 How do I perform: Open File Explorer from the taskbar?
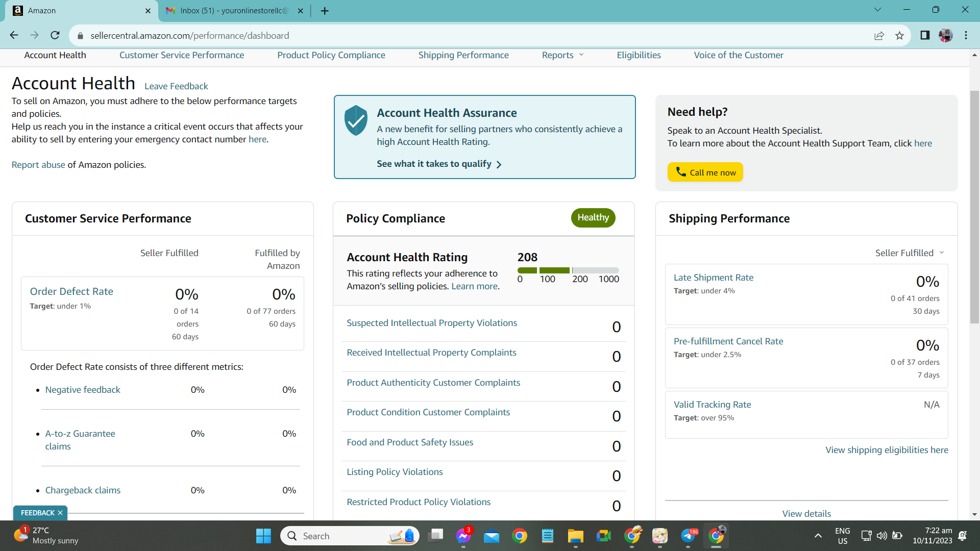[x=575, y=536]
